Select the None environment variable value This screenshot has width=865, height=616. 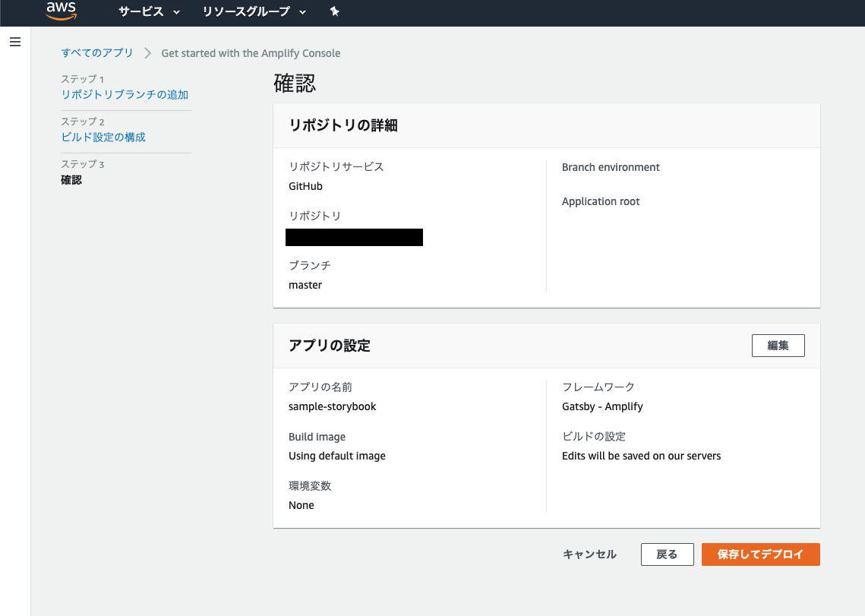tap(301, 505)
